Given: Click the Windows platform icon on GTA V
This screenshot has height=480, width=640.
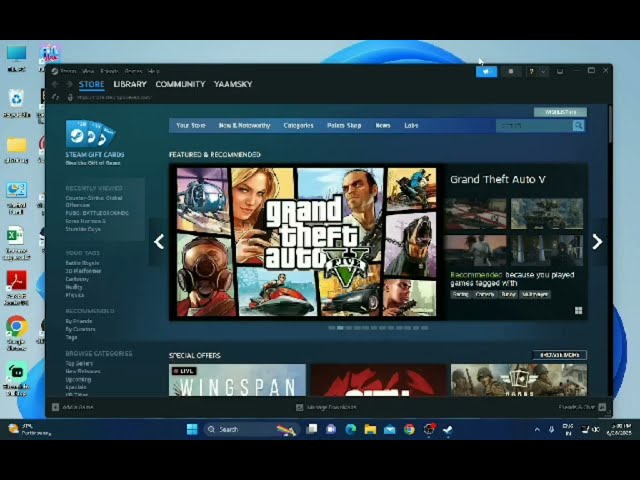Looking at the screenshot, I should 578,311.
